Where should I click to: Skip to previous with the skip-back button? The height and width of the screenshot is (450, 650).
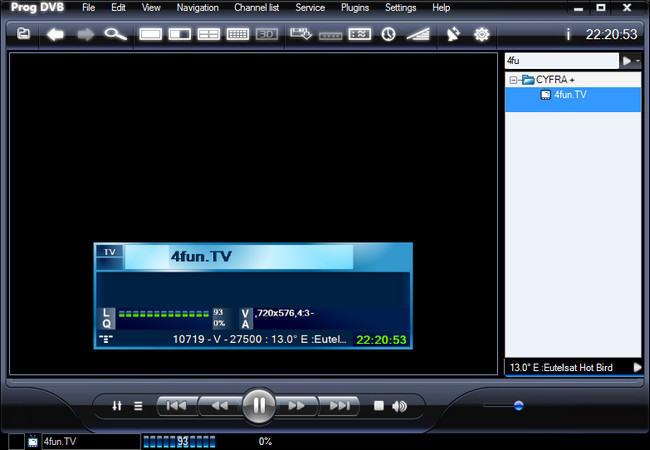tap(177, 405)
